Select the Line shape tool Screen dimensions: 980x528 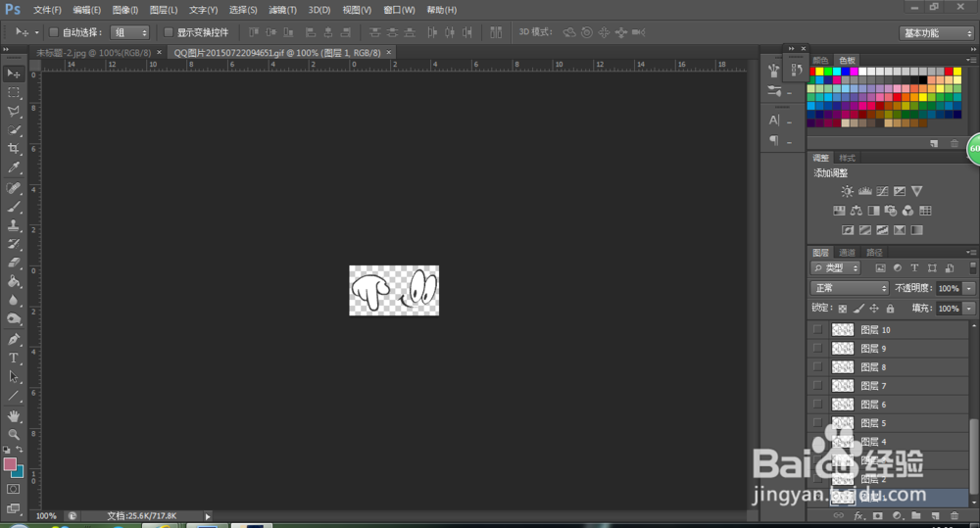[x=13, y=396]
